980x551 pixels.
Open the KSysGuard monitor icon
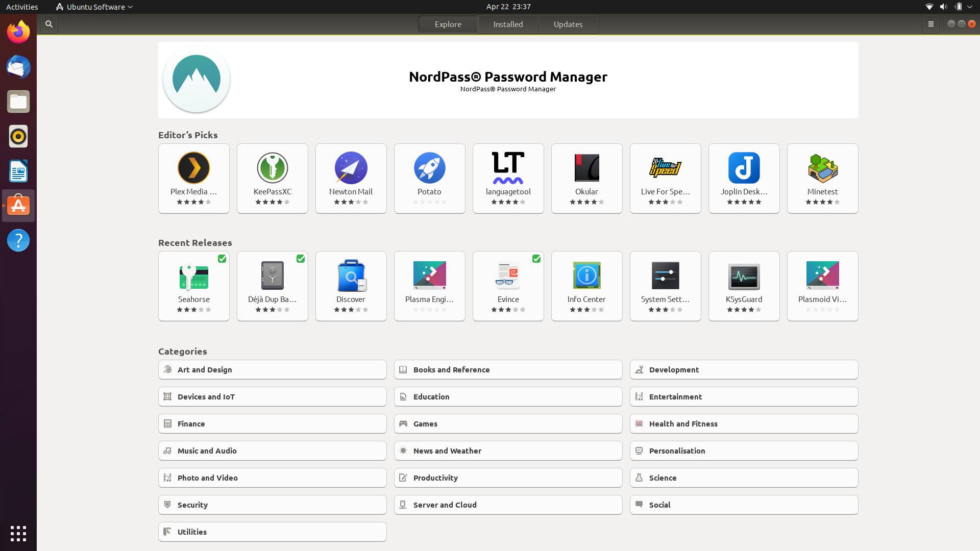pyautogui.click(x=744, y=276)
